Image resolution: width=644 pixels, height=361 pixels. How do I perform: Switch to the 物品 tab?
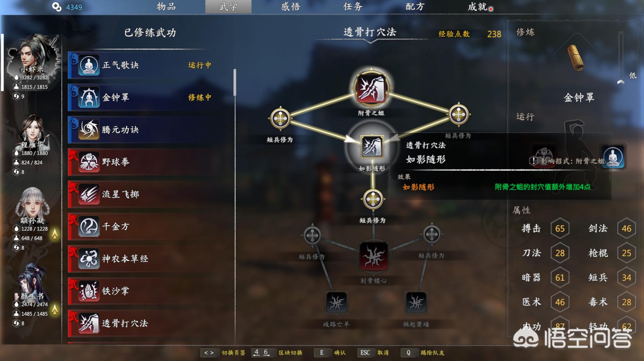[166, 7]
